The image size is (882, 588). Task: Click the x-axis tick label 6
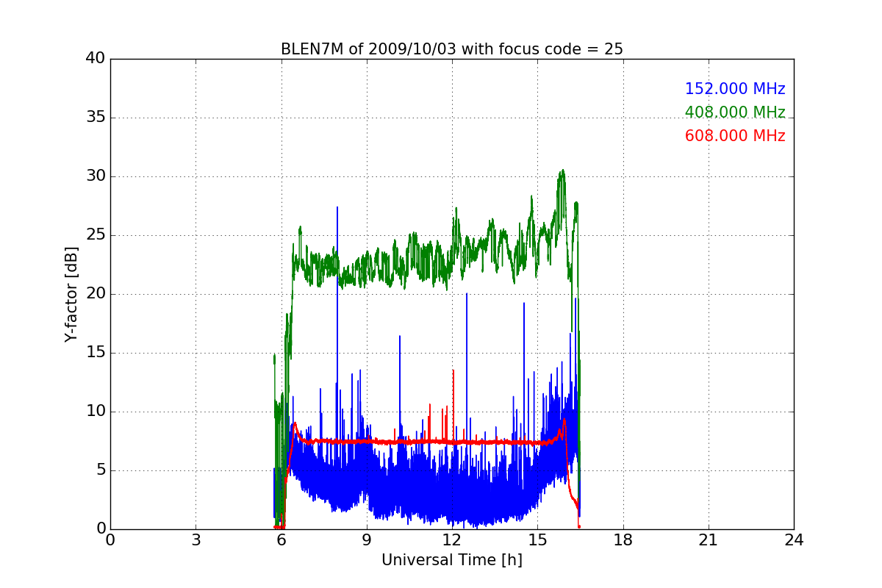click(x=282, y=539)
